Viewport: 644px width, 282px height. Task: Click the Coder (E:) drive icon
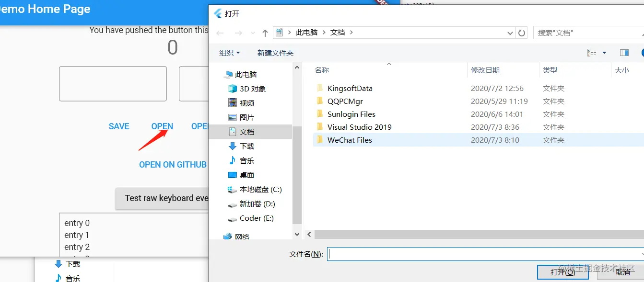[x=233, y=219]
